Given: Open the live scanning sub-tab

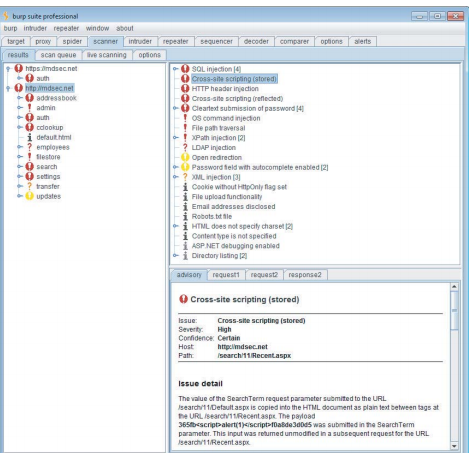Looking at the screenshot, I should [x=107, y=55].
